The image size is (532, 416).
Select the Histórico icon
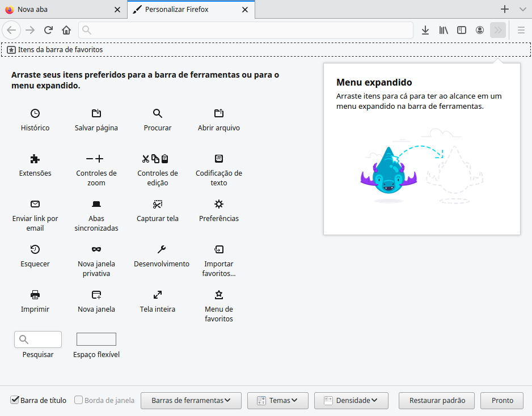pos(35,113)
